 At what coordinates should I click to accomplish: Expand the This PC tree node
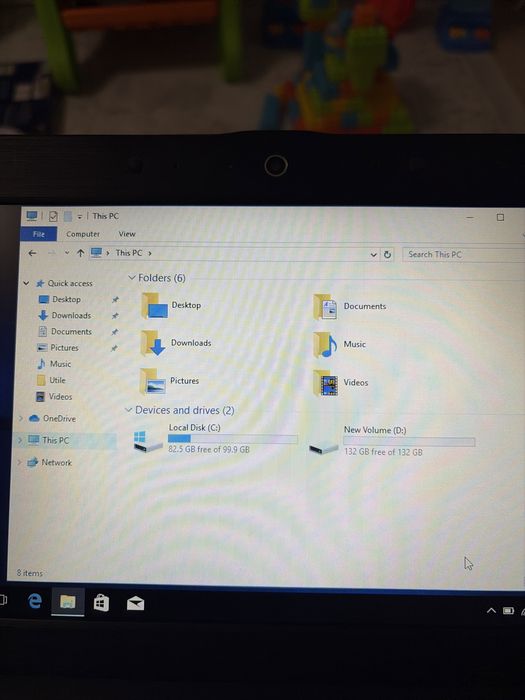(20, 440)
